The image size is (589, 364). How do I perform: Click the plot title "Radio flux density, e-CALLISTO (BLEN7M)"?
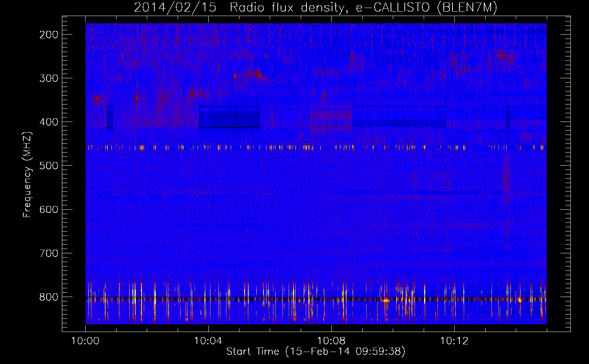tap(363, 8)
